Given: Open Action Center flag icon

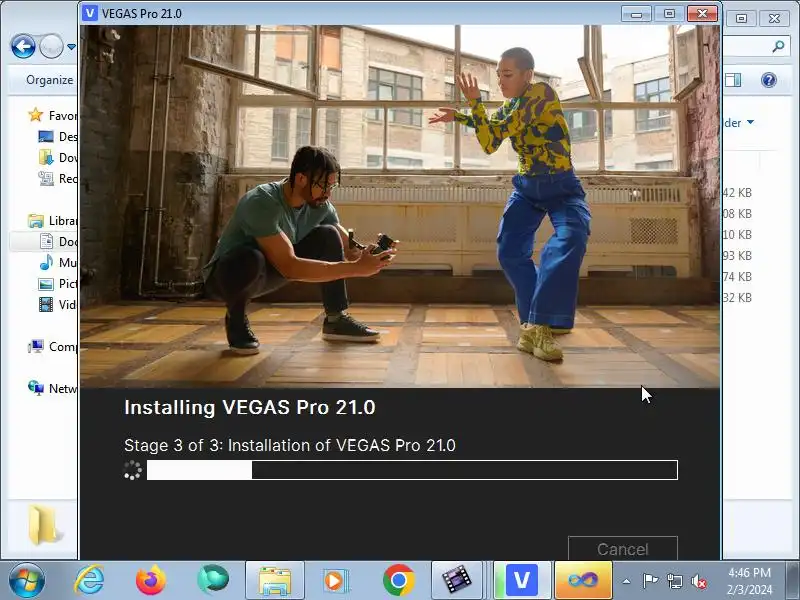Looking at the screenshot, I should coord(649,581).
